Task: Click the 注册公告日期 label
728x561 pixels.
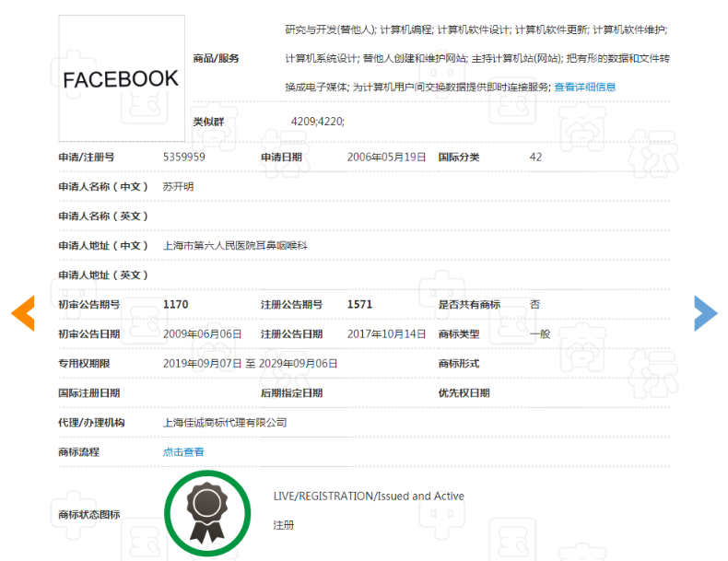Action: [x=291, y=334]
